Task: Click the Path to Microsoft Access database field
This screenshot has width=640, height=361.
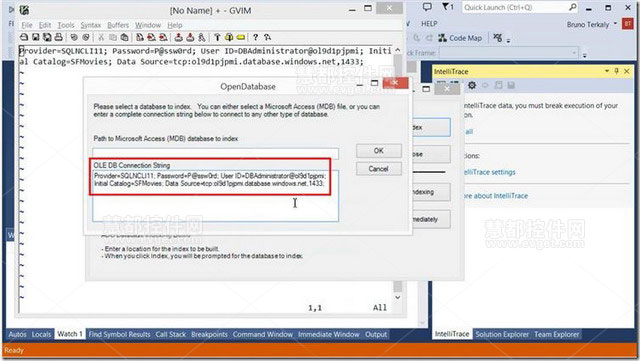Action: tap(216, 153)
